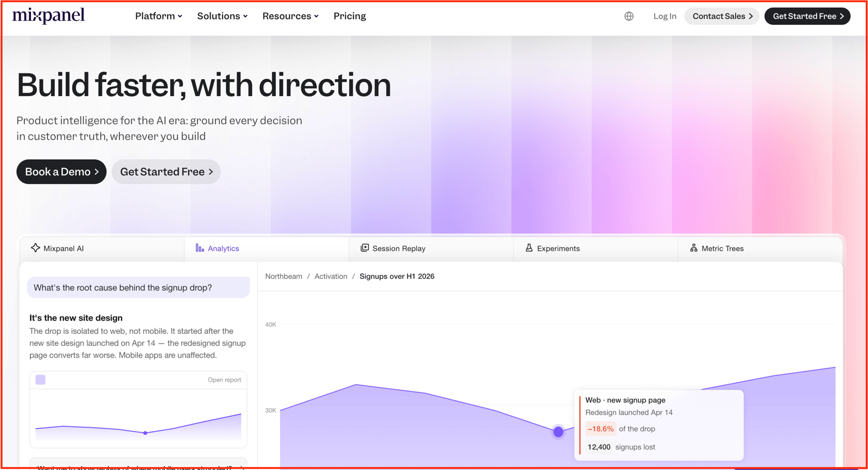Image resolution: width=868 pixels, height=470 pixels.
Task: Click Northbeam breadcrumb
Action: point(284,276)
